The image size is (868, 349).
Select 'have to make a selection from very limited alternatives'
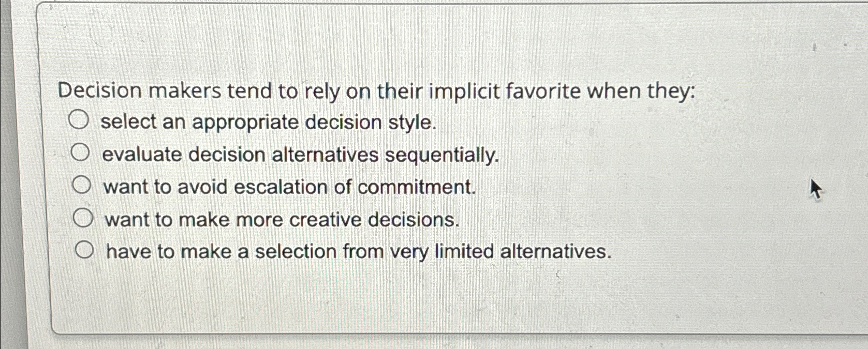click(85, 250)
